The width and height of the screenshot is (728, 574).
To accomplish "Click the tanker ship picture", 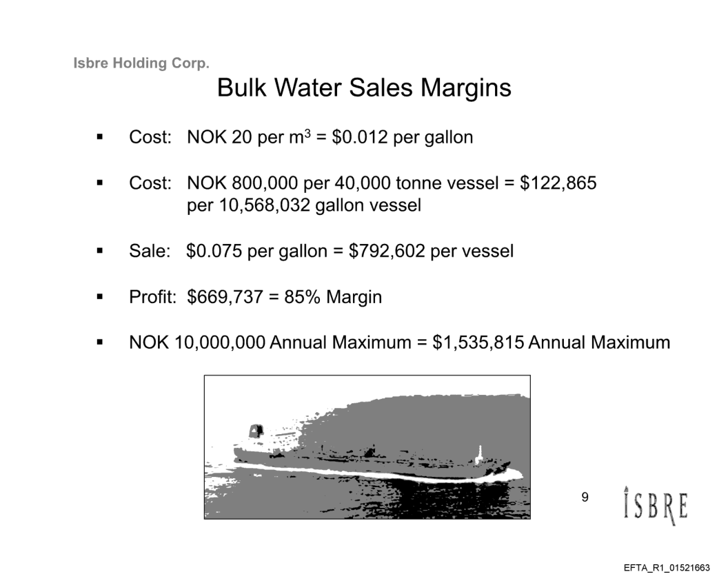I will coord(367,447).
